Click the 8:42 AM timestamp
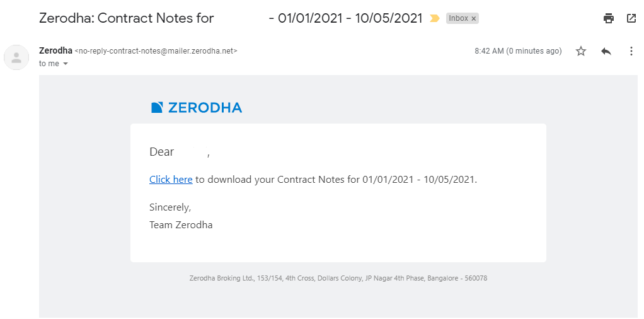 (x=518, y=51)
